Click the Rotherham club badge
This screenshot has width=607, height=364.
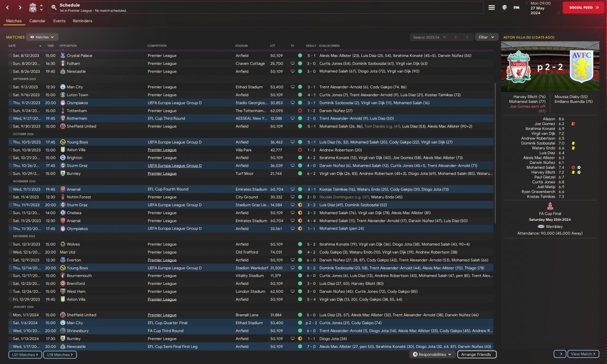coord(63,118)
